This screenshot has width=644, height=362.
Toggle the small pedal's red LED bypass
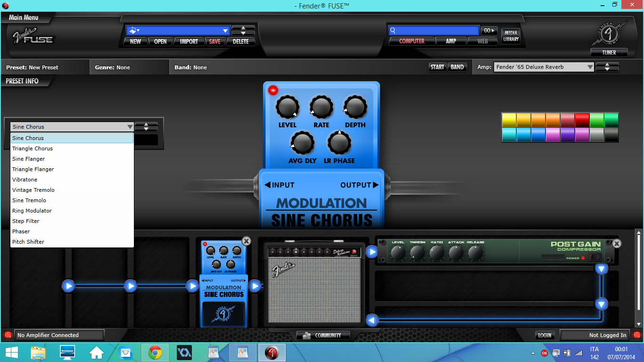pos(205,244)
